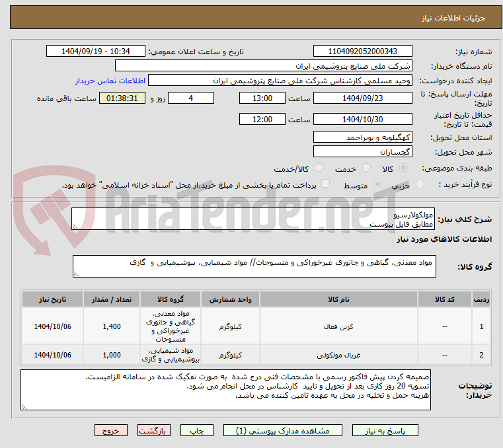Click the 'تاریخ نیاز' column header
This screenshot has height=448, width=503.
click(53, 299)
